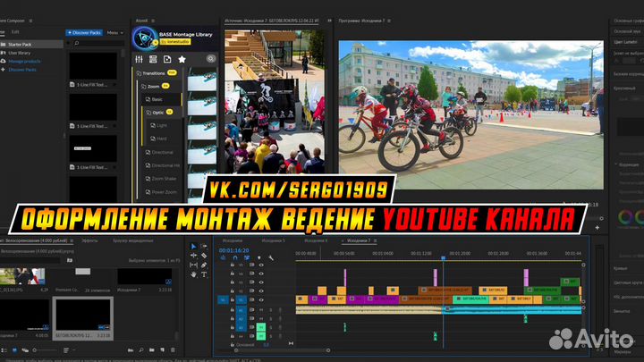Viewport: 644px width, 362px height.
Task: Open Исходники 7 timeline tab menu
Action: (x=376, y=241)
